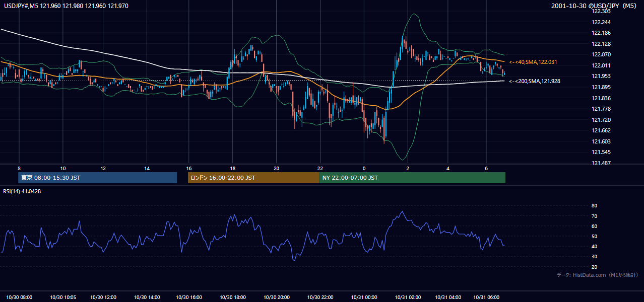The height and width of the screenshot is (302, 644).
Task: Click the hour label 2 under price chart
Action: coord(408,168)
